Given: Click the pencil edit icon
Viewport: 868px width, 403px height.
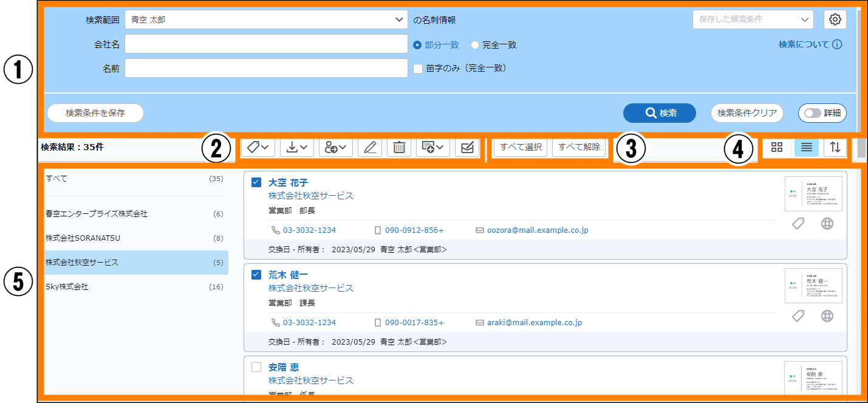Looking at the screenshot, I should (370, 147).
